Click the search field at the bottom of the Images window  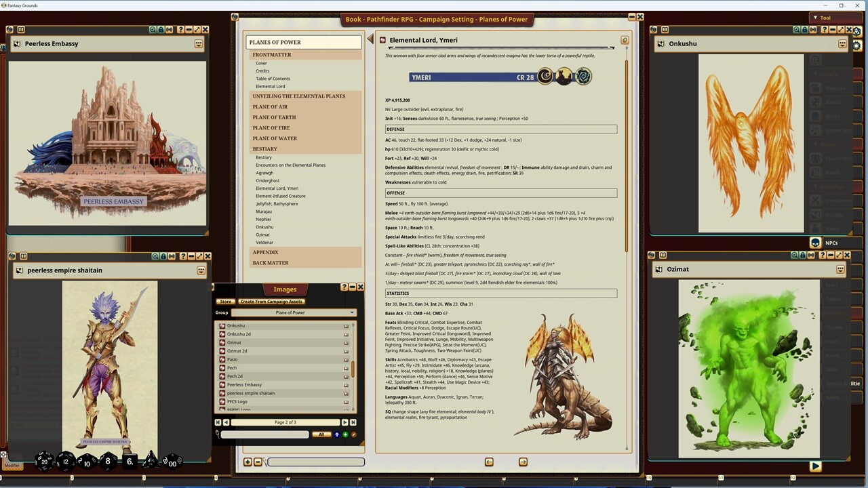pos(264,434)
